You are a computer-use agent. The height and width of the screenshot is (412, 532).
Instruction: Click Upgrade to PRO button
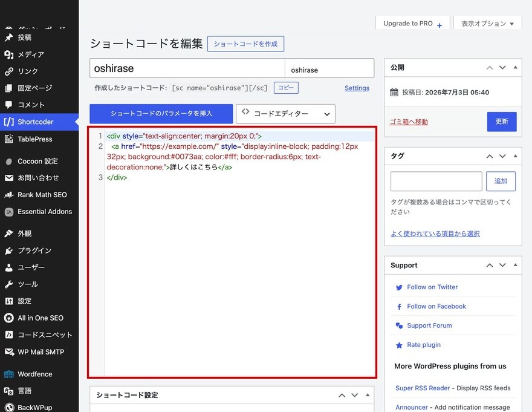click(412, 24)
